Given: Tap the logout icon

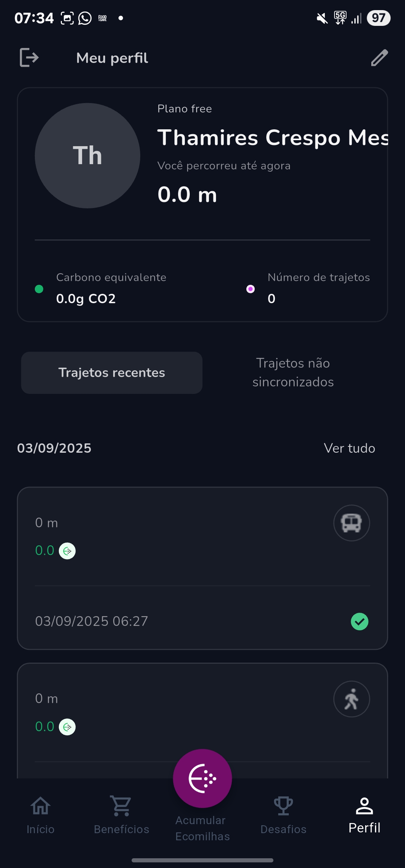Looking at the screenshot, I should 29,57.
